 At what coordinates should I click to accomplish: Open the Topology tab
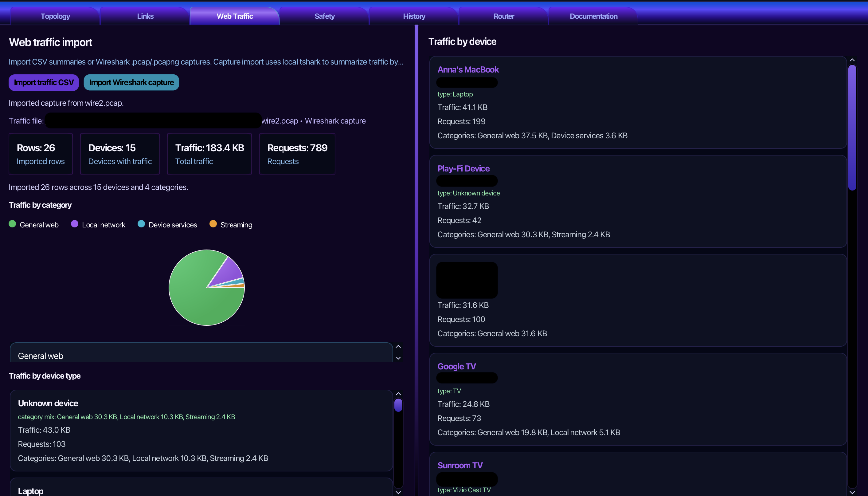tap(55, 16)
